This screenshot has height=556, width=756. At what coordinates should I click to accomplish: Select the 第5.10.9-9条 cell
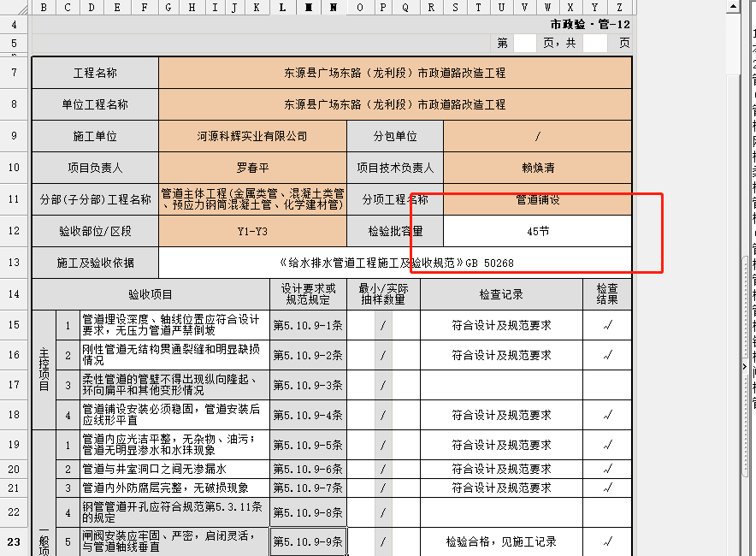pyautogui.click(x=308, y=541)
